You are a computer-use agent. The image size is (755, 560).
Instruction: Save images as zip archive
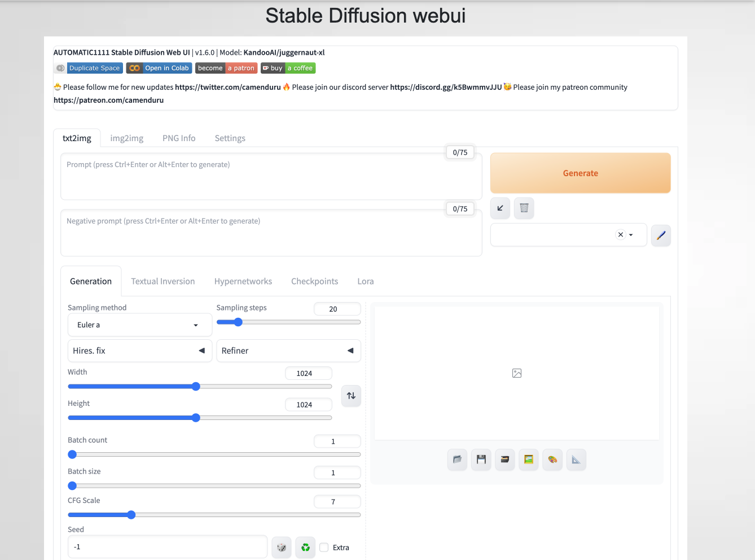click(504, 460)
